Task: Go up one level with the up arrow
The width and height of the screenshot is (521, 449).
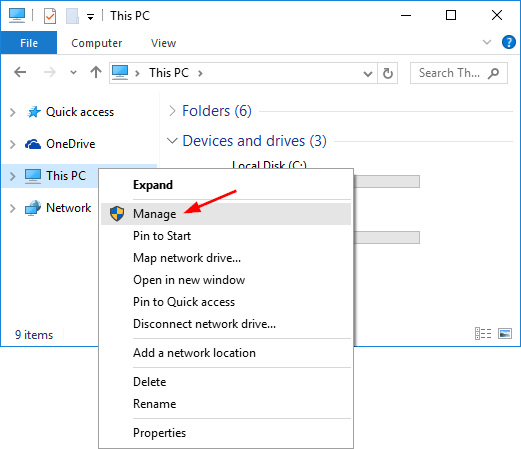Action: (x=96, y=72)
